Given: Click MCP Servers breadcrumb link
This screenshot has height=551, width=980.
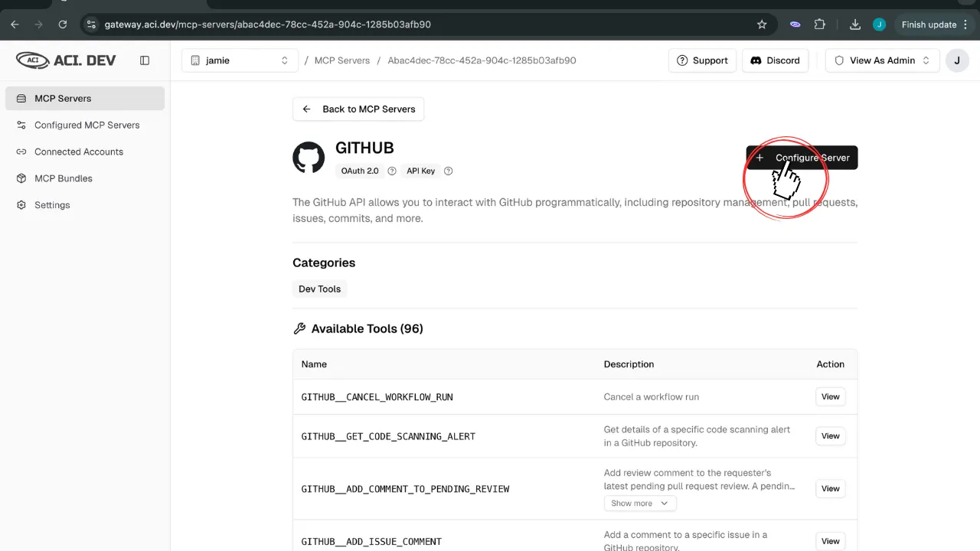Looking at the screenshot, I should point(342,60).
